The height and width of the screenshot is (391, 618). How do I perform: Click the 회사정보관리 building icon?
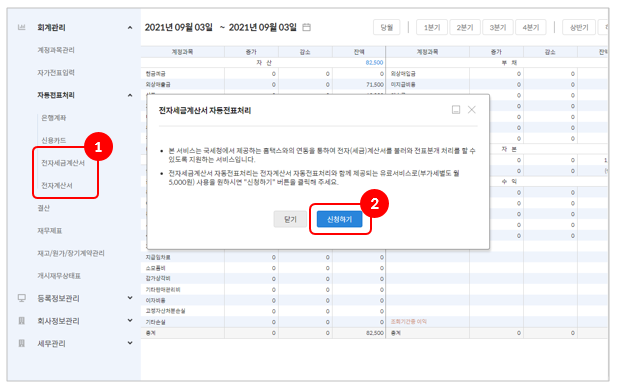(22, 321)
